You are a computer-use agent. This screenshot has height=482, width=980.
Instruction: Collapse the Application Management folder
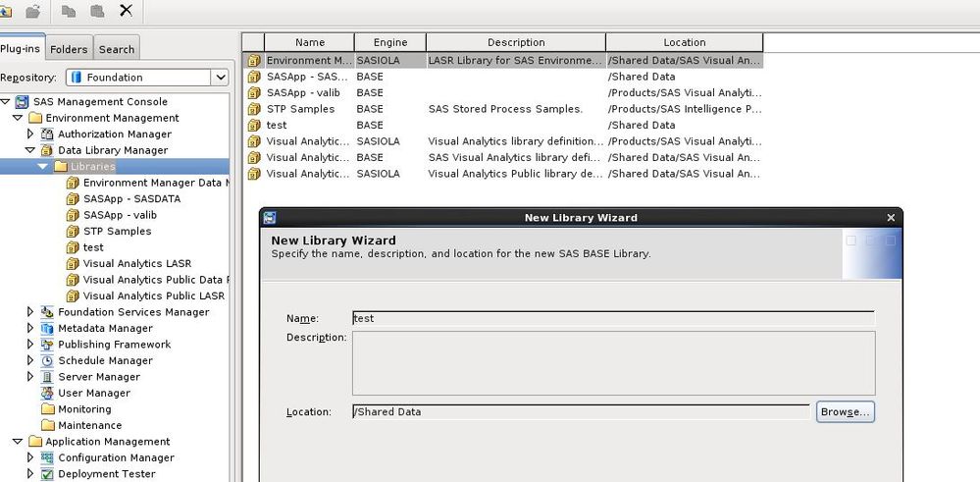click(18, 442)
